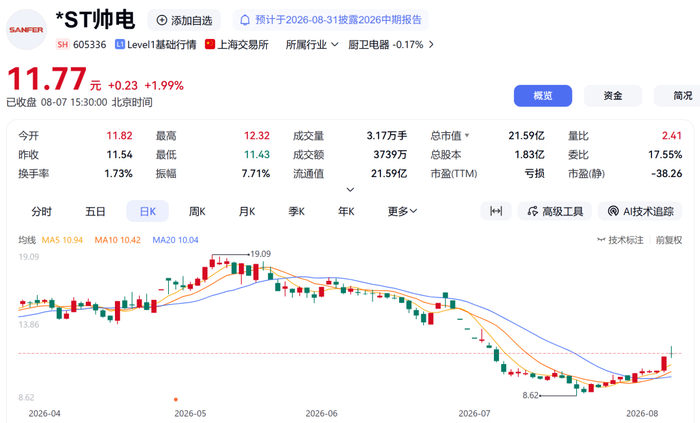This screenshot has height=423, width=700.
Task: Click the orange event marker on timeline
Action: [x=176, y=399]
